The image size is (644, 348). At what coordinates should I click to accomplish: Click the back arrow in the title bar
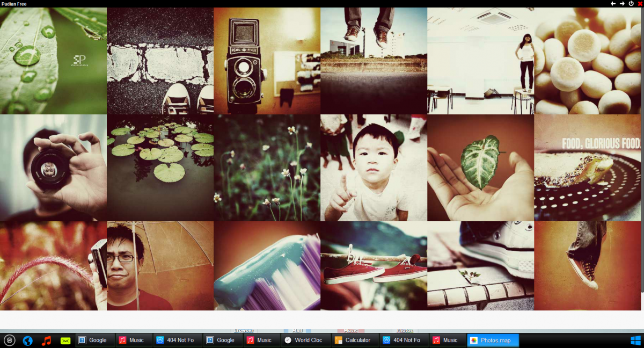coord(613,4)
